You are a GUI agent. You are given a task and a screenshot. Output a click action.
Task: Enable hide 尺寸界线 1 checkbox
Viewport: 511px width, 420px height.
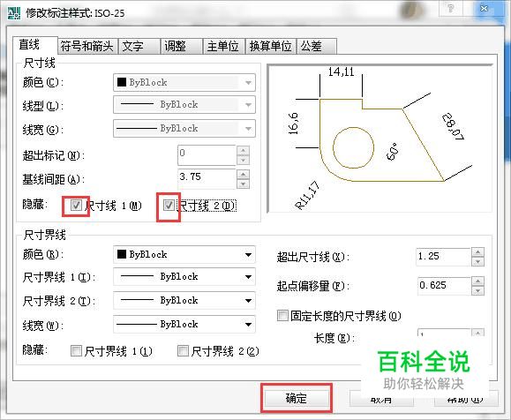click(76, 351)
